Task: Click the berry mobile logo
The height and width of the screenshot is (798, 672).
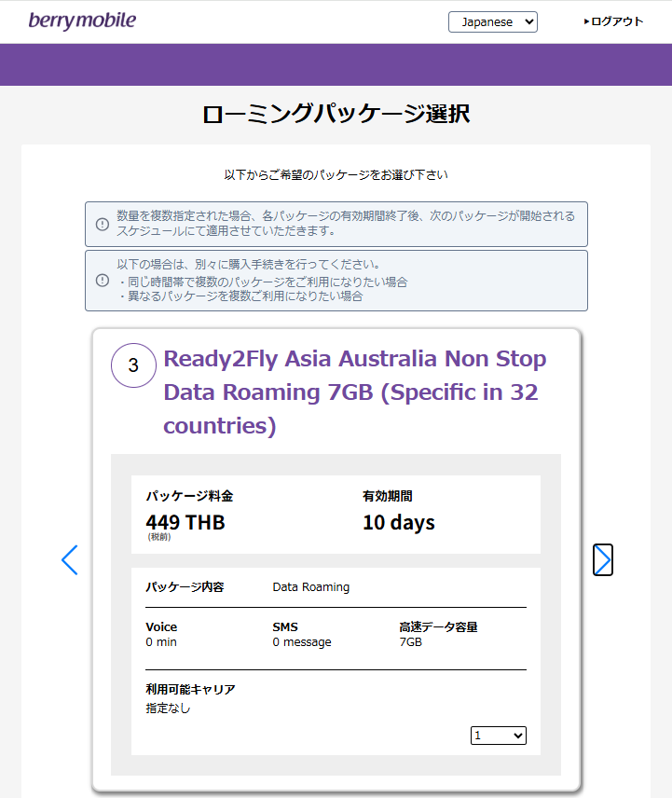Action: point(82,21)
